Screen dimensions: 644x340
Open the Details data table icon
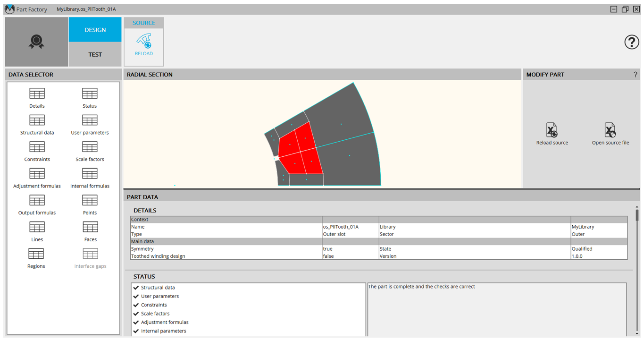coord(37,93)
